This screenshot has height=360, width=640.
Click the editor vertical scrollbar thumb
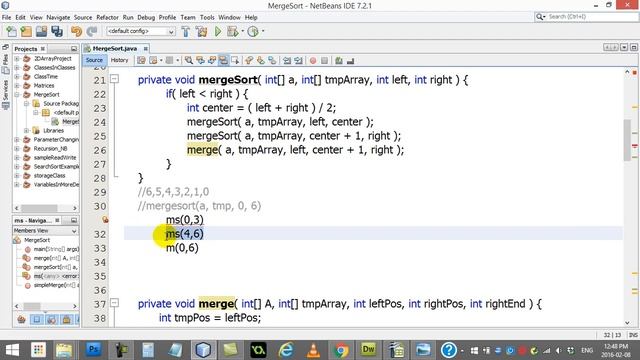coord(628,140)
